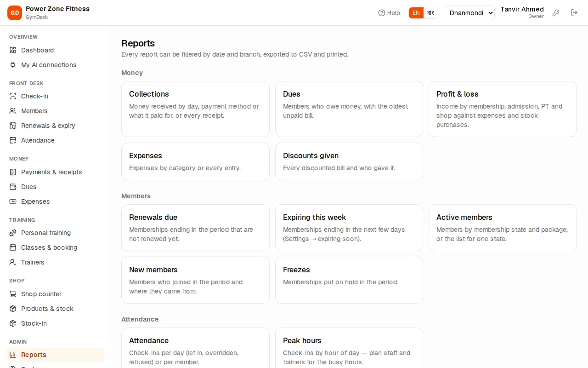Open the Attendance report card
The image size is (588, 368).
(195, 348)
